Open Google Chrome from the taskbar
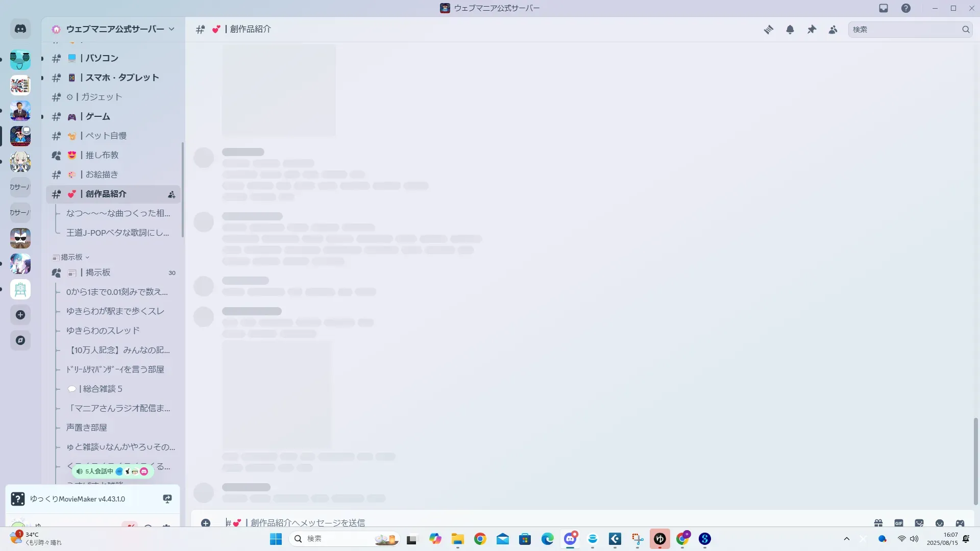The height and width of the screenshot is (551, 980). (x=480, y=539)
